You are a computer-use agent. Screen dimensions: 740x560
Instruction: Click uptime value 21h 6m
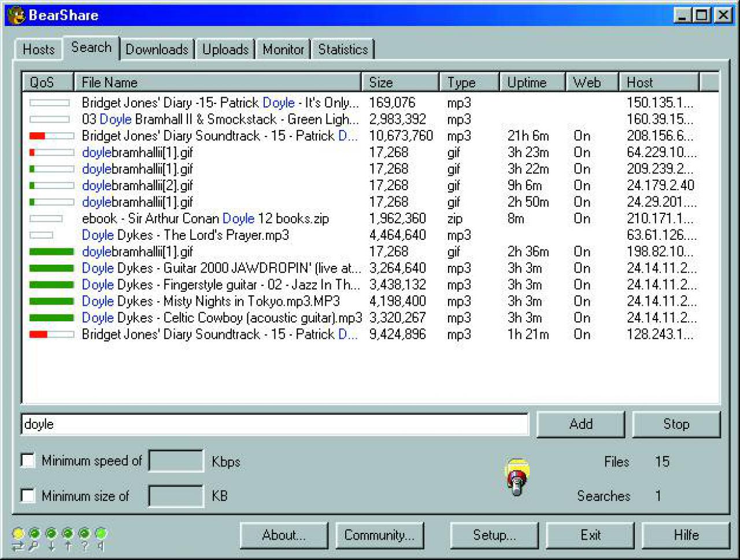tap(528, 136)
